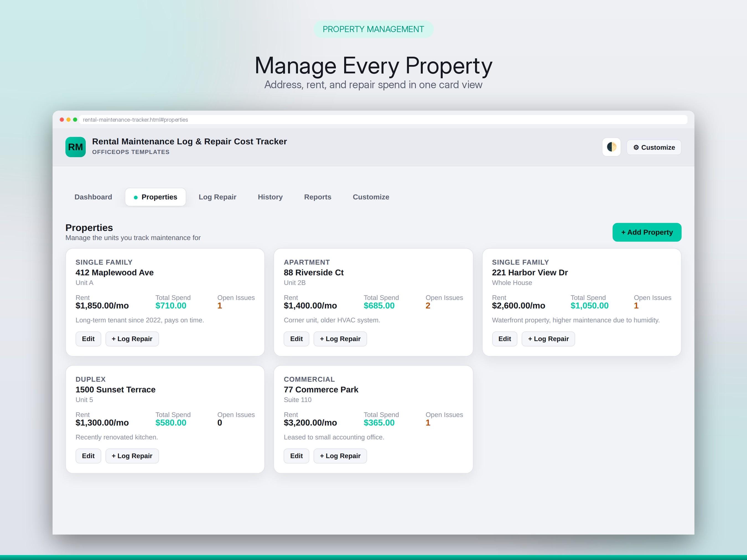Open the Log Repair tab
747x560 pixels.
(217, 197)
